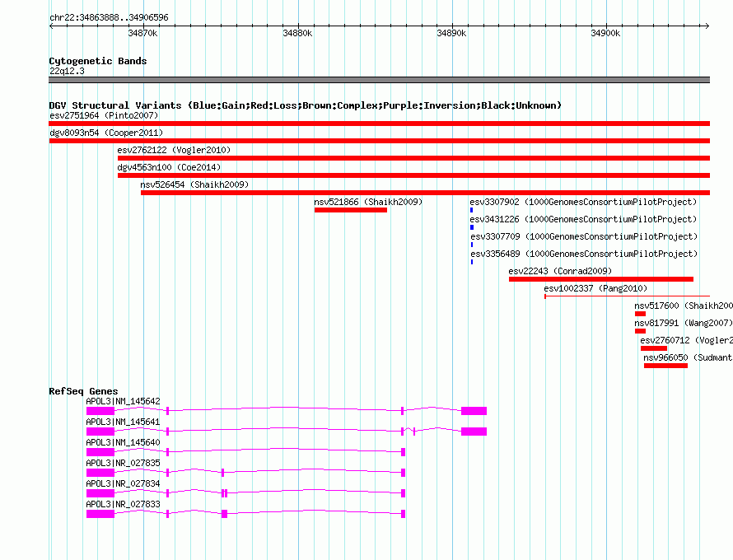Click the blue gain mark under esv3431226

click(x=472, y=227)
